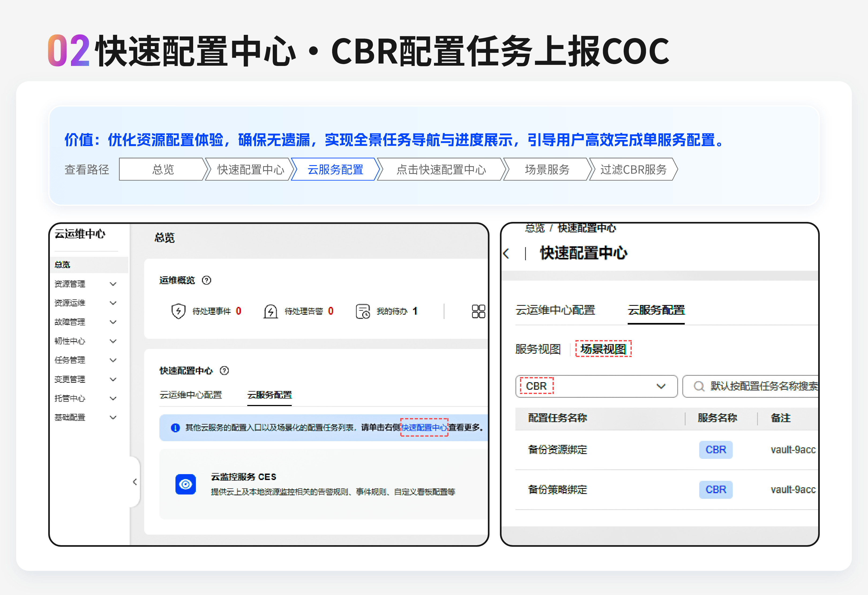This screenshot has height=595, width=868.
Task: Expand the 资源管理 sidebar menu
Action: point(113,284)
